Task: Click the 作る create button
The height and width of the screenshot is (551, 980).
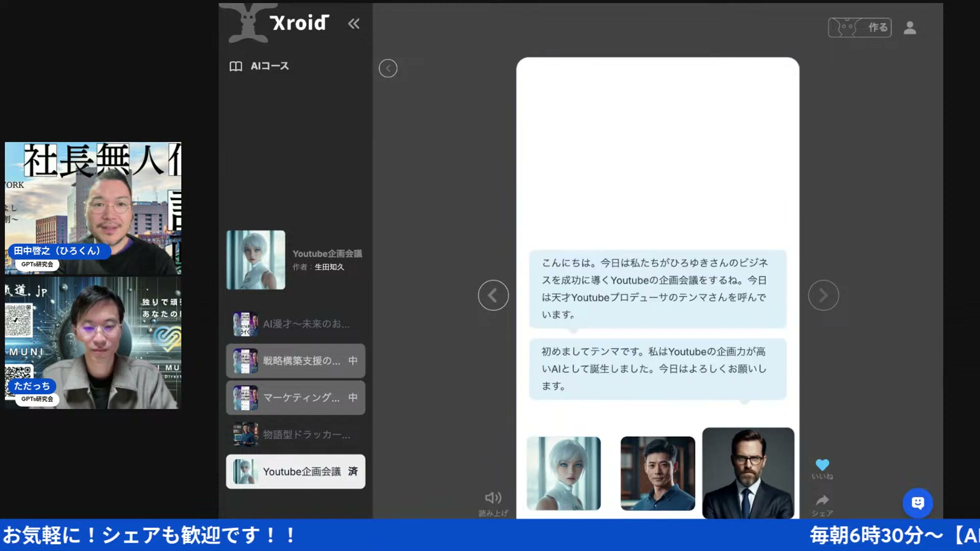Action: (860, 27)
